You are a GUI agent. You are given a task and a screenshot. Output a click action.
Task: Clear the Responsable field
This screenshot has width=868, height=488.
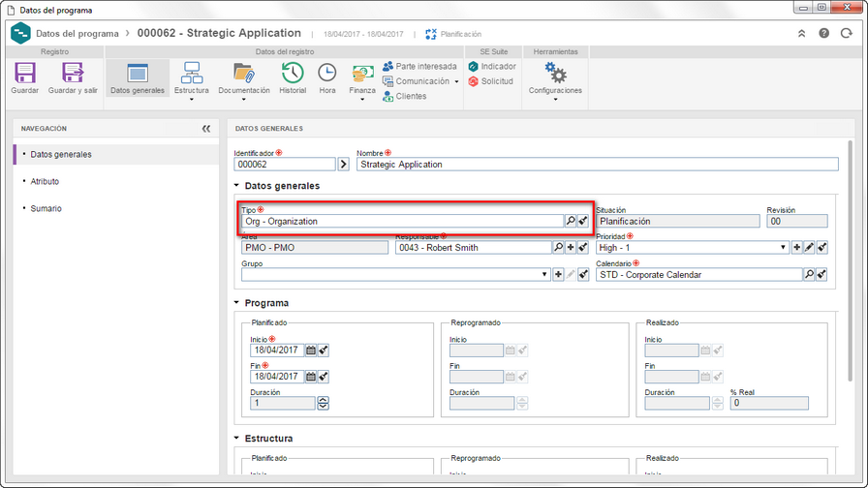tap(583, 247)
